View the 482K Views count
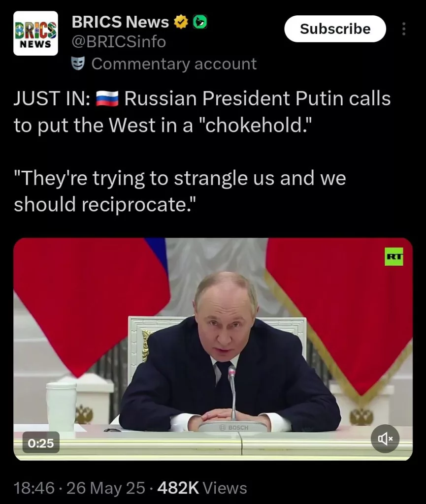The height and width of the screenshot is (504, 426). [202, 488]
